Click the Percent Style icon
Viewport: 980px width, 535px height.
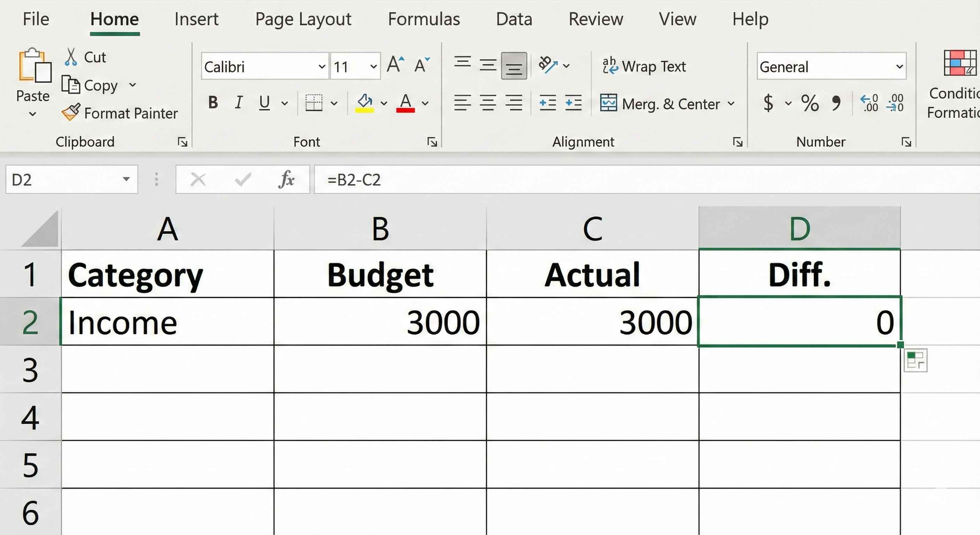[x=809, y=103]
